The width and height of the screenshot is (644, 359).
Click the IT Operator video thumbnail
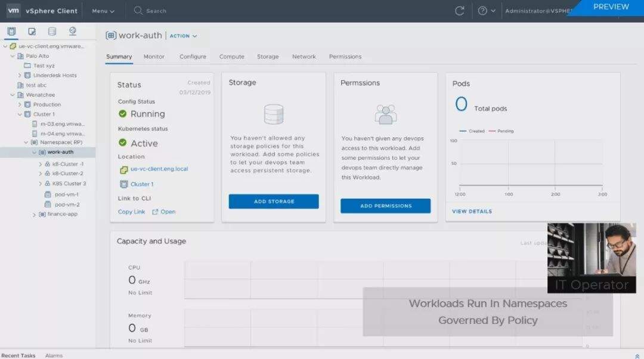(x=592, y=258)
